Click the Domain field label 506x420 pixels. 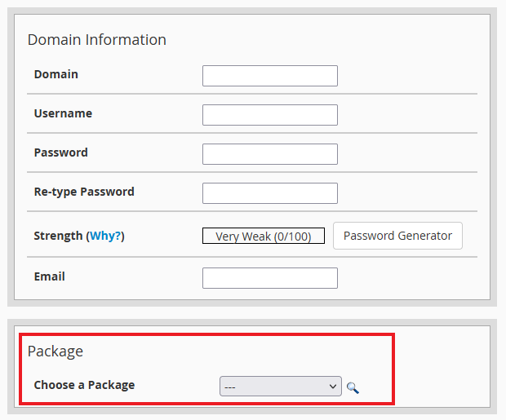[56, 74]
